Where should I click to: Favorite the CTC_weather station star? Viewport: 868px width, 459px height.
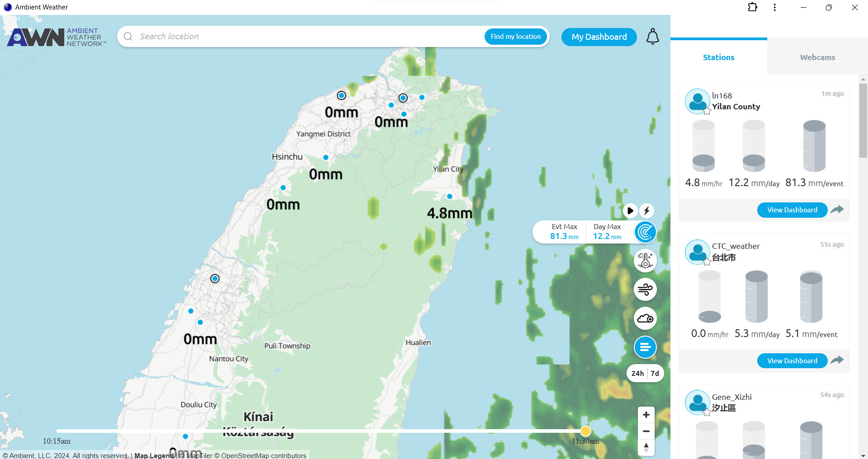pyautogui.click(x=707, y=262)
